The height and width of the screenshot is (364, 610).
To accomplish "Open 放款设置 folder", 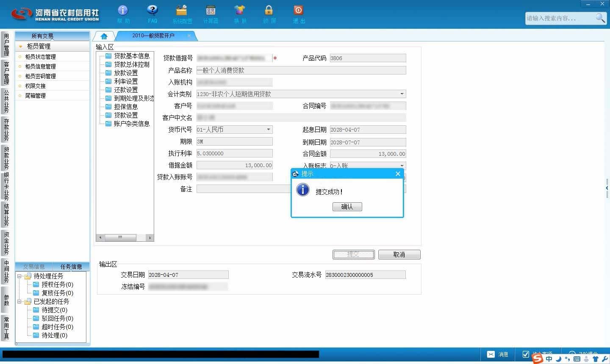I will point(122,73).
